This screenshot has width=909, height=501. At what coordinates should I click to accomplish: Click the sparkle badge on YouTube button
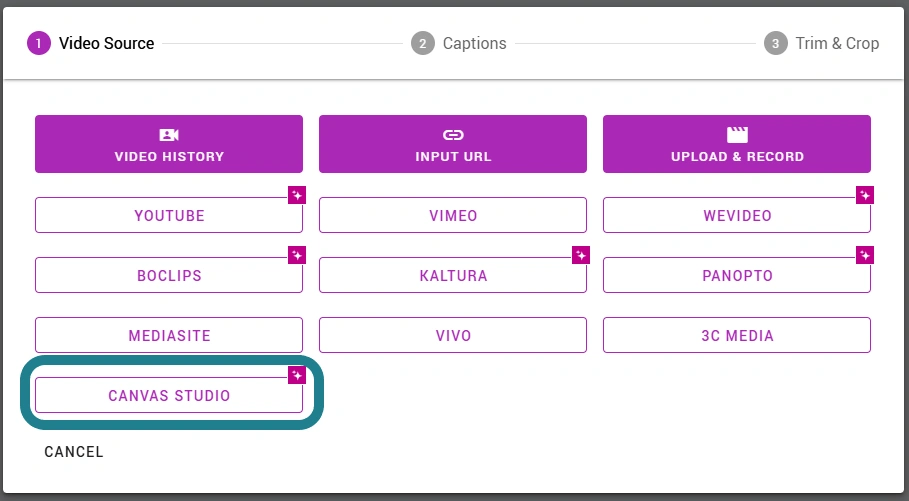[297, 195]
